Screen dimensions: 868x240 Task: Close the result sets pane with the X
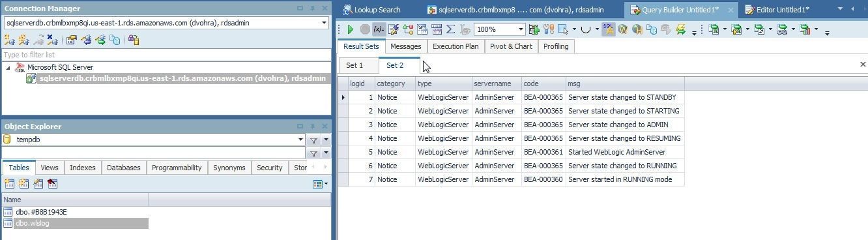863,65
